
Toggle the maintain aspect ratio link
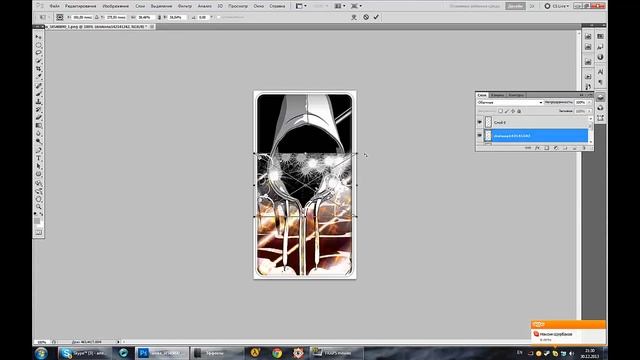tap(159, 18)
